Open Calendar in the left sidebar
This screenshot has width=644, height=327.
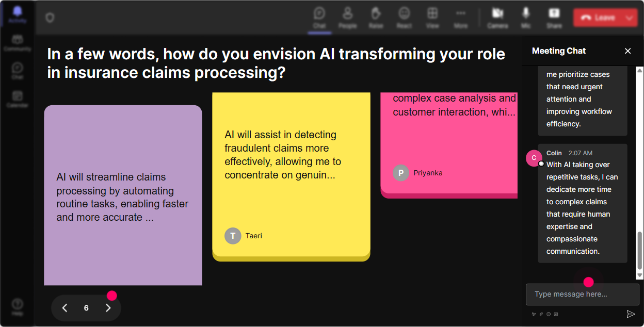18,99
